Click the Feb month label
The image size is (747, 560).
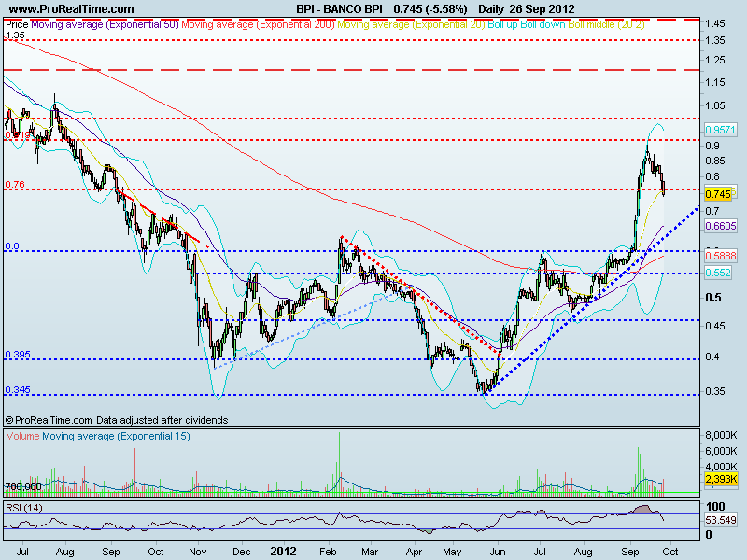coord(328,552)
